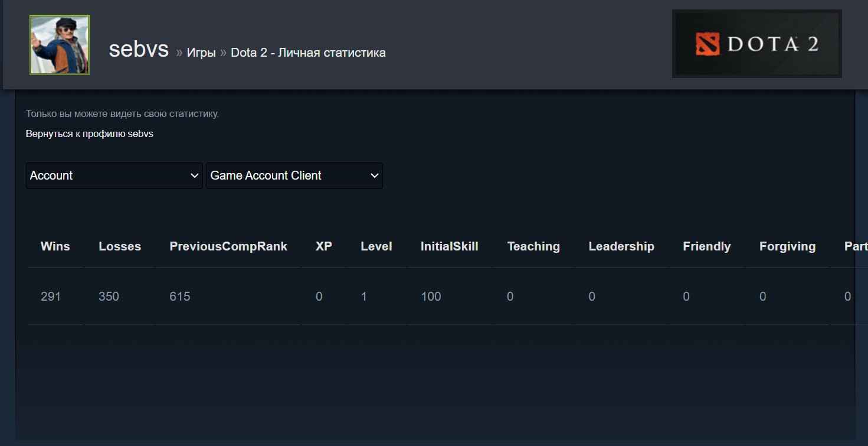Click the PreviousCompRank column header
The width and height of the screenshot is (868, 446).
coord(228,246)
